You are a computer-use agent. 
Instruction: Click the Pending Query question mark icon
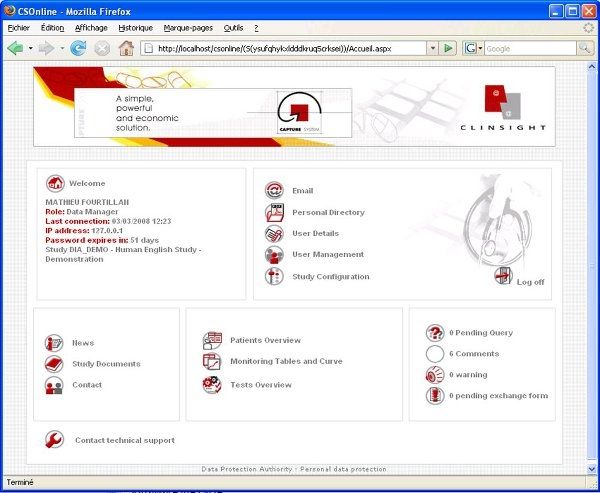435,333
